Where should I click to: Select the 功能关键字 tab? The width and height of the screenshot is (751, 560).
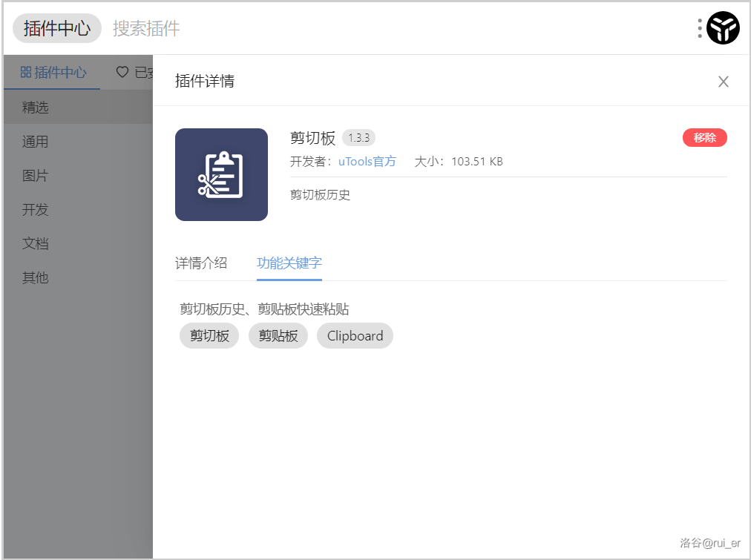tap(289, 263)
